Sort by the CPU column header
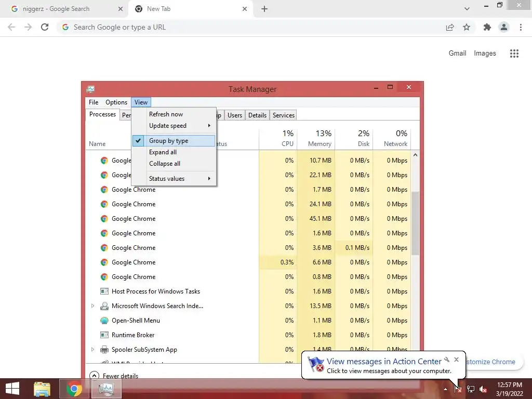The image size is (532, 399). point(278,138)
